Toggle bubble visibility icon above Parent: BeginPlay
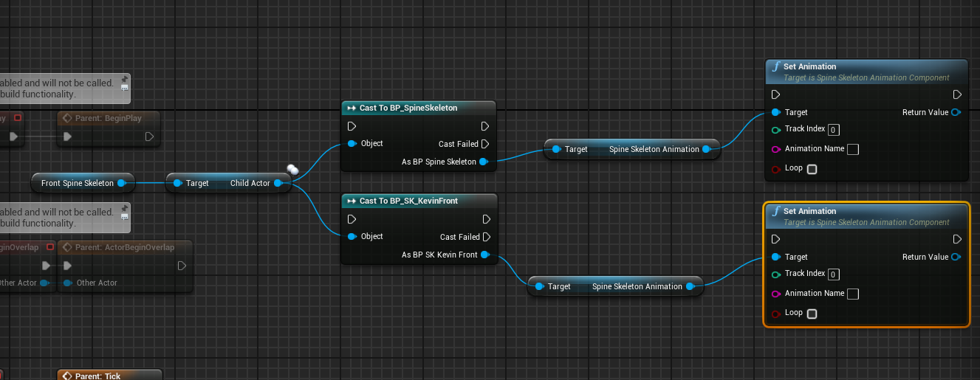 tap(125, 89)
